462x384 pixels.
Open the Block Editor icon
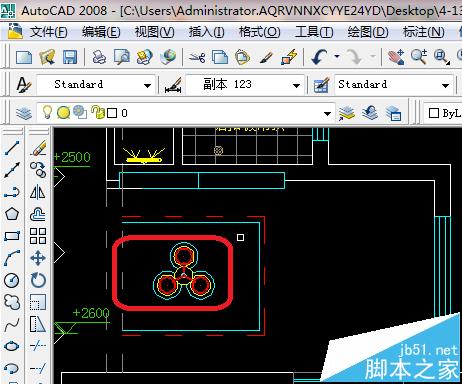coord(289,57)
